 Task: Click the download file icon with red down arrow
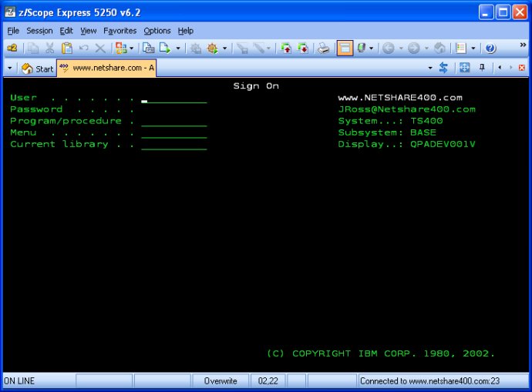click(302, 49)
